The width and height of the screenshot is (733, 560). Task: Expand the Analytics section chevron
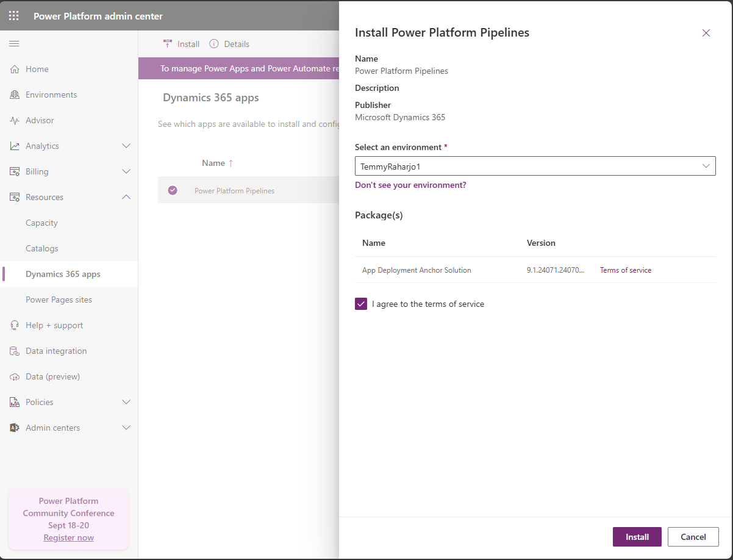pos(126,146)
